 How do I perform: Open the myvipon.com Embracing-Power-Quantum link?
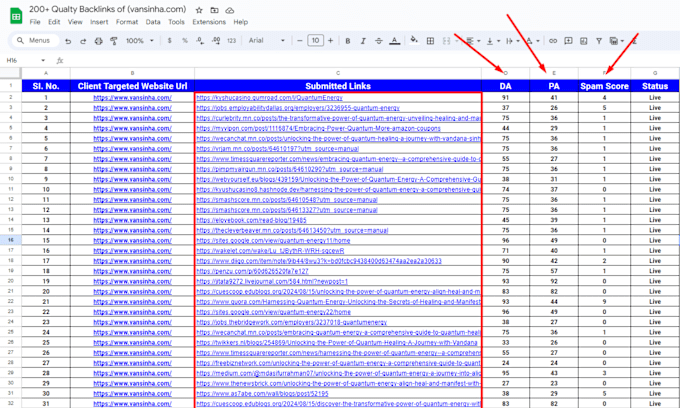(x=318, y=128)
